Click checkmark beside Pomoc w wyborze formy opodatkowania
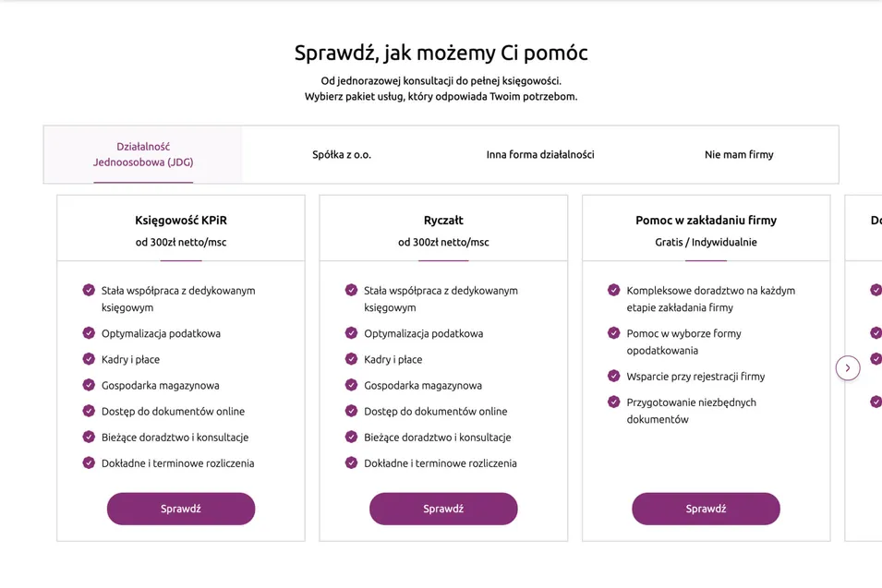Screen dimensions: 882x588 coord(613,333)
